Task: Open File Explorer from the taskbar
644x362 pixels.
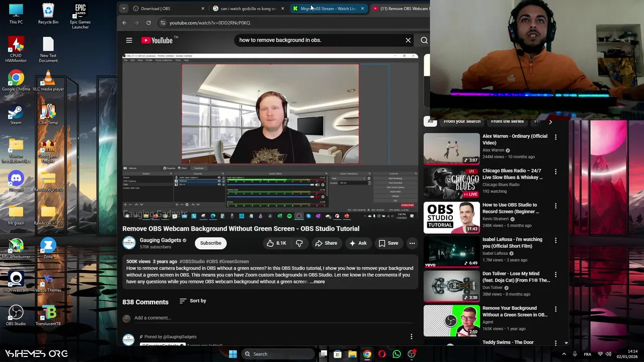Action: point(352,354)
